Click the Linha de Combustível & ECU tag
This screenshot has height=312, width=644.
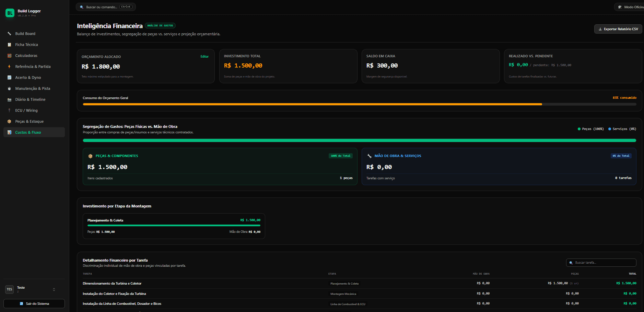348,304
